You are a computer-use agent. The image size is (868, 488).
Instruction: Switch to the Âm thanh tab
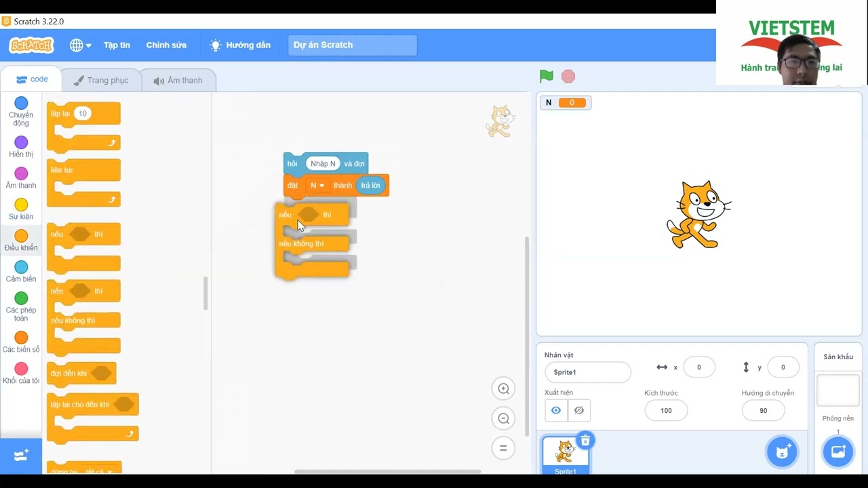click(x=178, y=80)
